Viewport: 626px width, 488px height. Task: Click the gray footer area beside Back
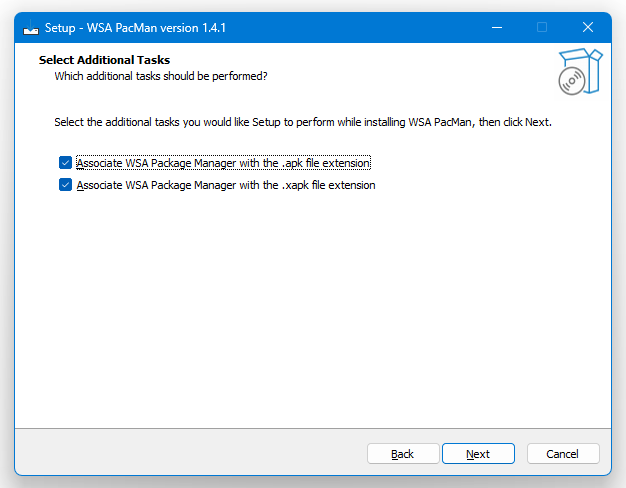coord(192,453)
